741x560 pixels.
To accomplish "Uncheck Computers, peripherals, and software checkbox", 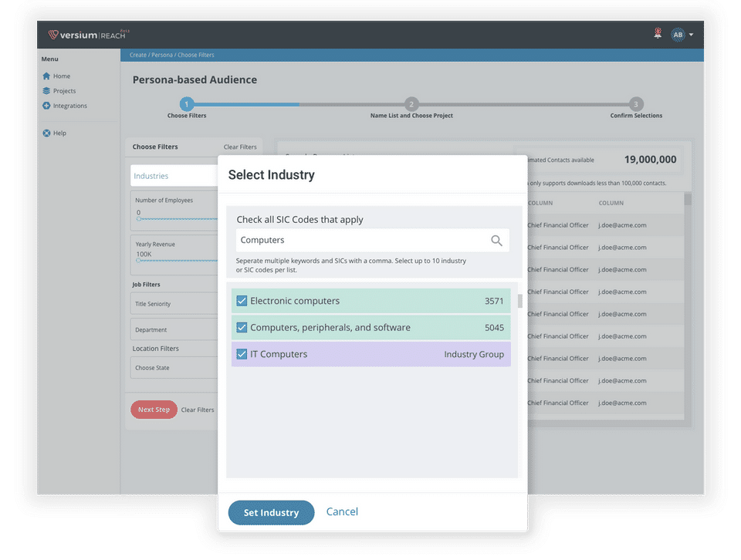I will (242, 327).
